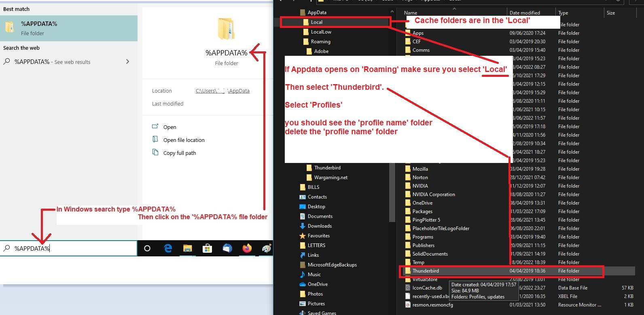Select the Programs folder in the file list
The image size is (644, 315).
click(423, 237)
